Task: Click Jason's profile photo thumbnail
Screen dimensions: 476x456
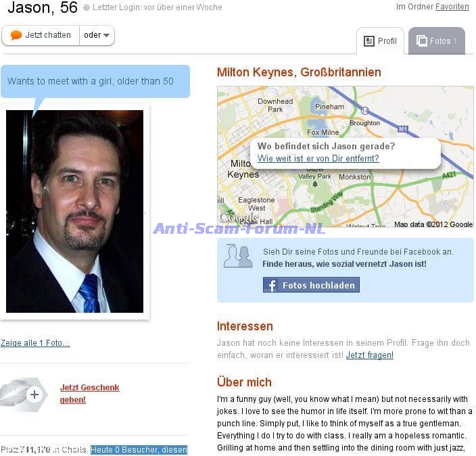Action: point(74,211)
